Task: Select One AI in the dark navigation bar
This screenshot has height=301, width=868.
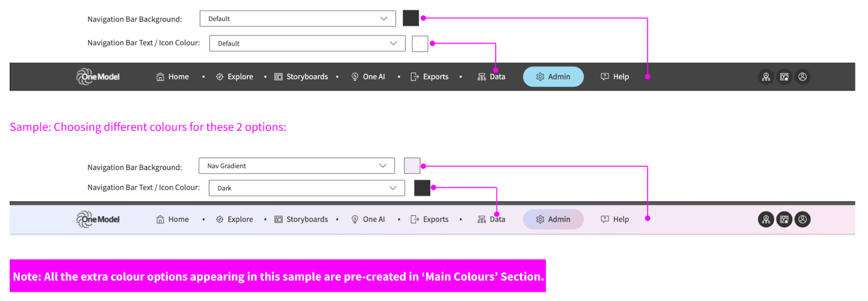Action: click(x=368, y=77)
